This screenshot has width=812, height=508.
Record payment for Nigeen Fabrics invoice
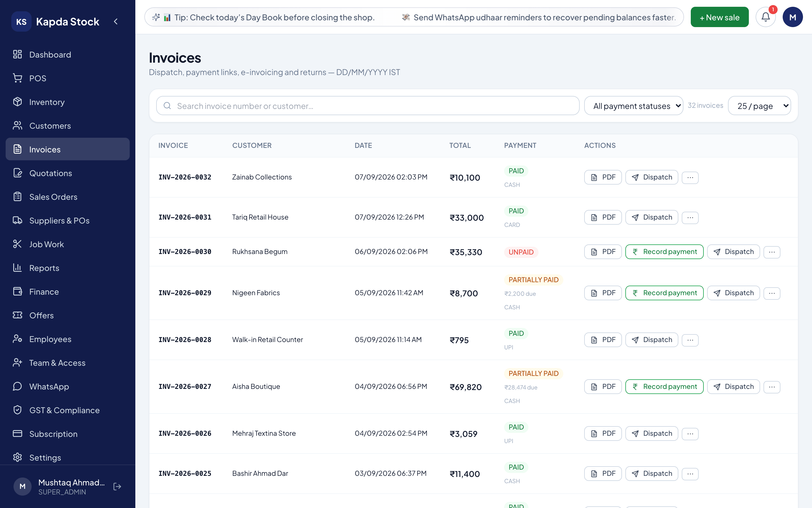click(x=664, y=293)
